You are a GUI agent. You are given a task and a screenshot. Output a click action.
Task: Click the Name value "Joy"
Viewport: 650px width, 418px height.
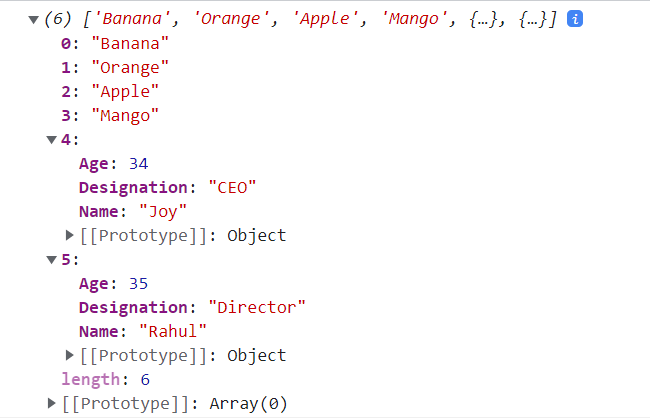click(x=163, y=212)
